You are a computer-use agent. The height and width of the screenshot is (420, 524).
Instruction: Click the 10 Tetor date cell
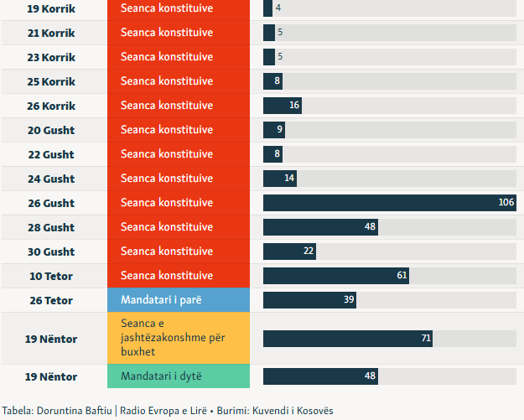(x=52, y=276)
